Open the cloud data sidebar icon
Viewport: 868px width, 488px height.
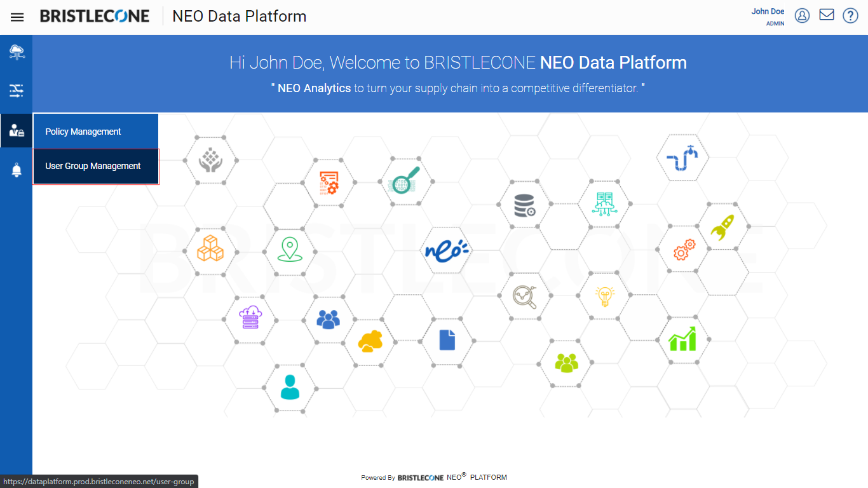coord(17,52)
